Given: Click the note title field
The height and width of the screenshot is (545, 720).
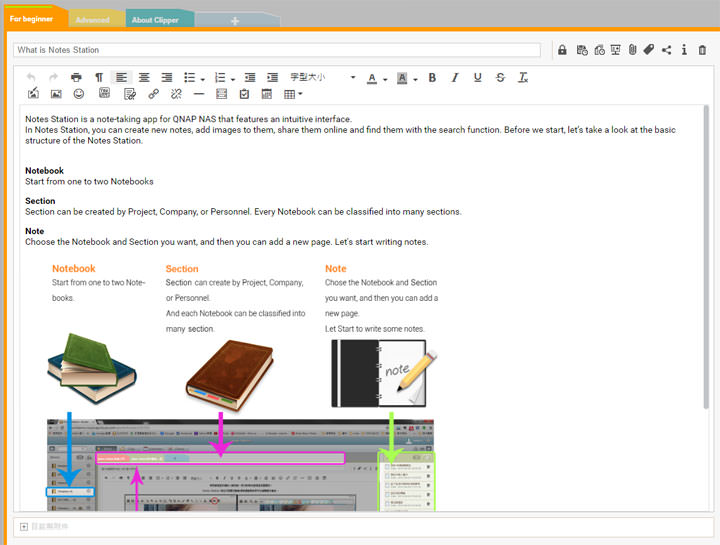Looking at the screenshot, I should point(276,50).
